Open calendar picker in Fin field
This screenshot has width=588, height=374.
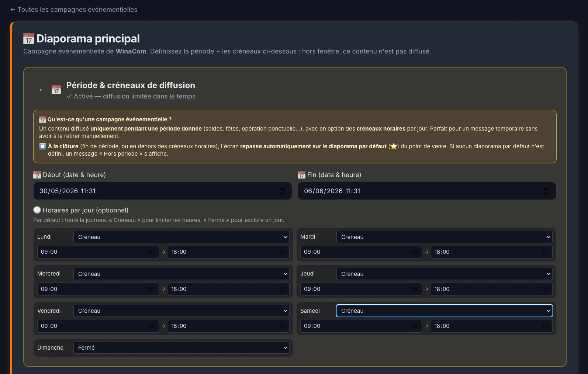point(547,191)
